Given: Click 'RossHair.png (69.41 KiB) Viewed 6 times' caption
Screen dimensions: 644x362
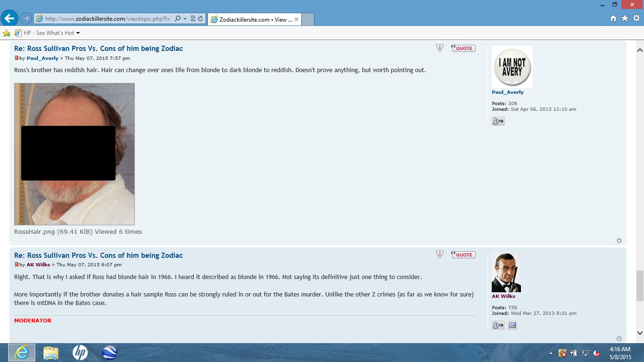Looking at the screenshot, I should (x=78, y=232).
